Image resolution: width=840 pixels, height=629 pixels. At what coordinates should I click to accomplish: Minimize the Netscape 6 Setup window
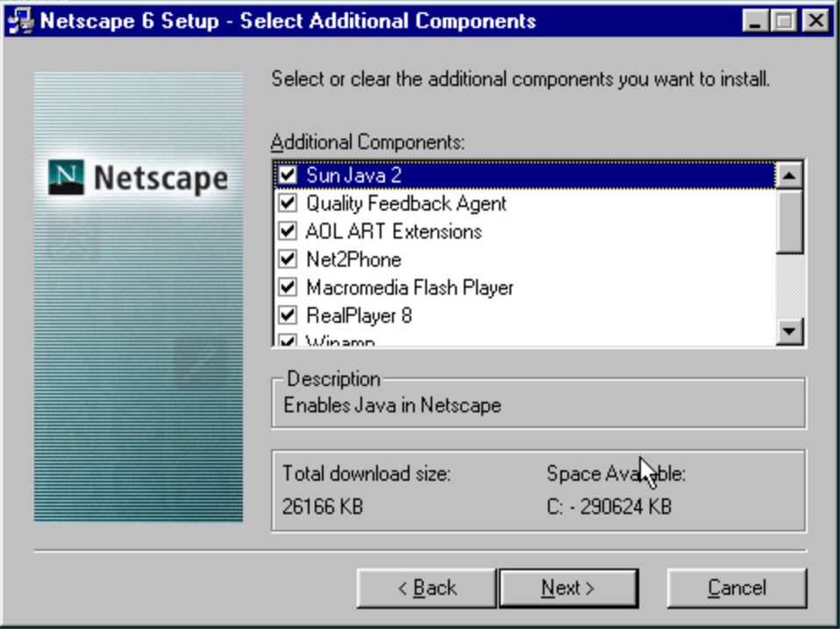[755, 21]
